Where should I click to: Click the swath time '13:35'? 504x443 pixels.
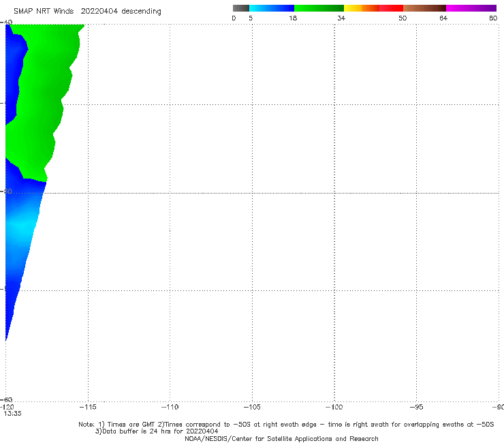(12, 414)
